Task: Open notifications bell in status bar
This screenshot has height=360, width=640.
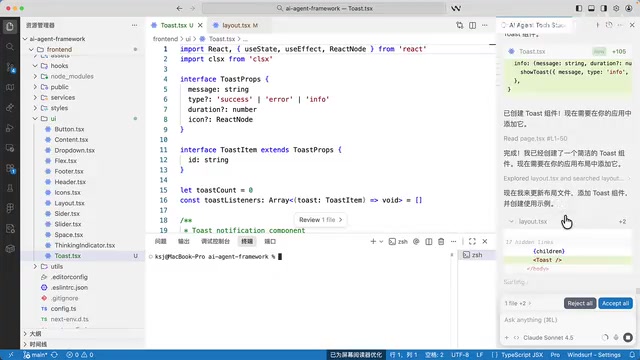Action: click(632, 355)
